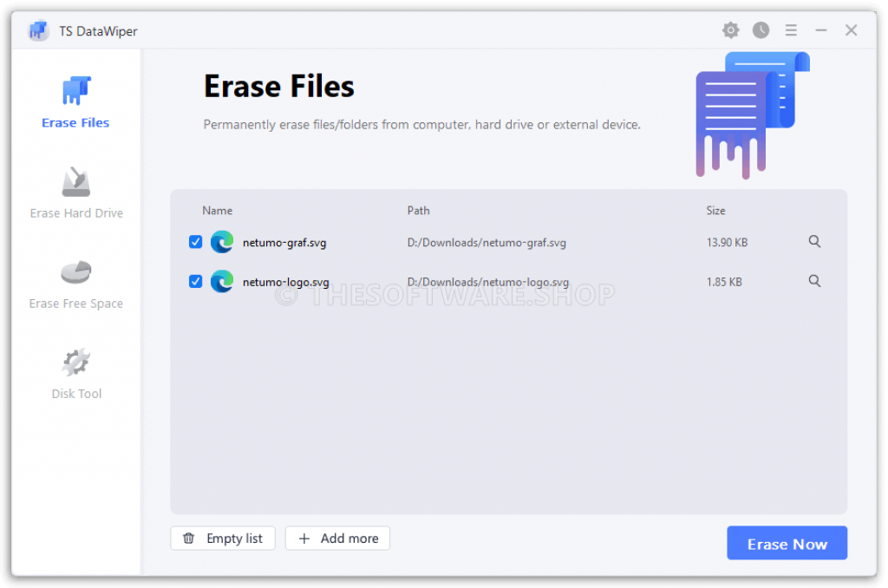Locate netumo-logo.svg with magnifier icon
This screenshot has height=588, width=888.
[x=815, y=282]
